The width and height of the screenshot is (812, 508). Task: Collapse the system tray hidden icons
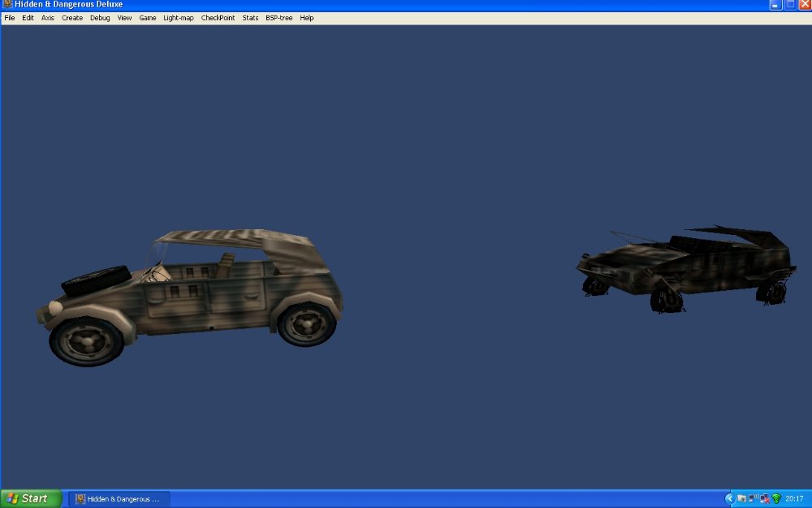click(730, 498)
